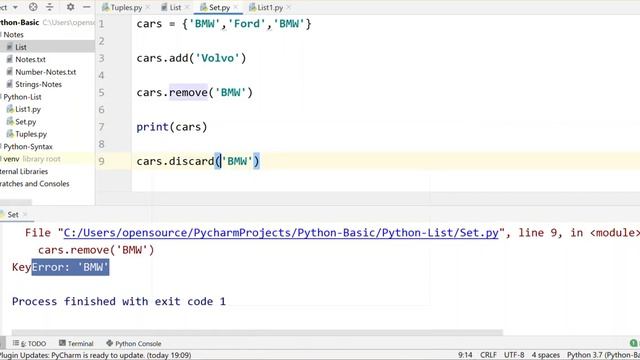
Task: Close the Set run tab
Action: coord(24,214)
